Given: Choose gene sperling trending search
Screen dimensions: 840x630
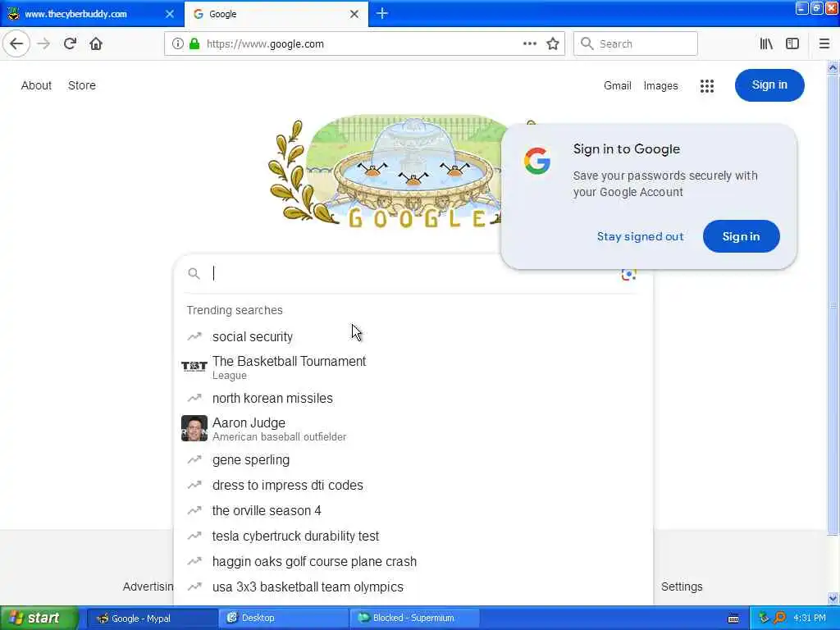Looking at the screenshot, I should pyautogui.click(x=413, y=459).
